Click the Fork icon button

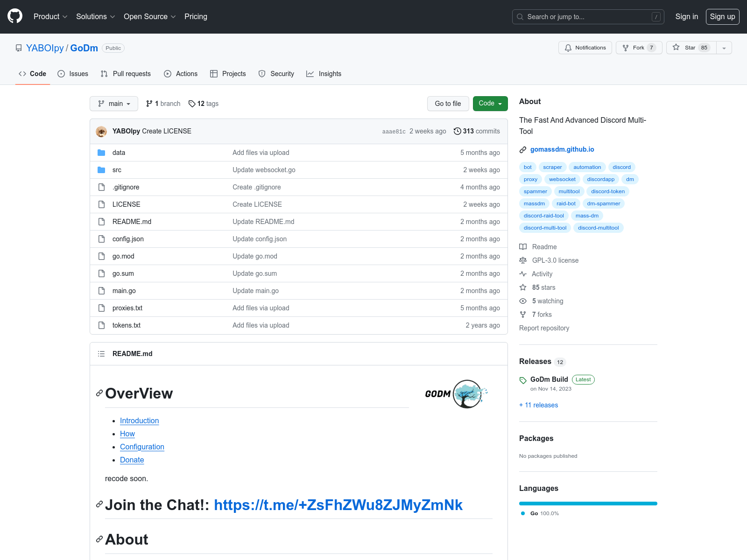click(x=626, y=48)
